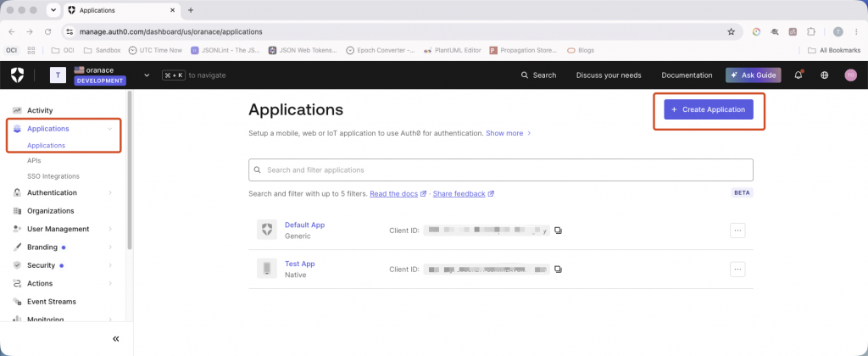The image size is (868, 356).
Task: Open the PlantUML Editor bookmark
Action: tap(453, 50)
